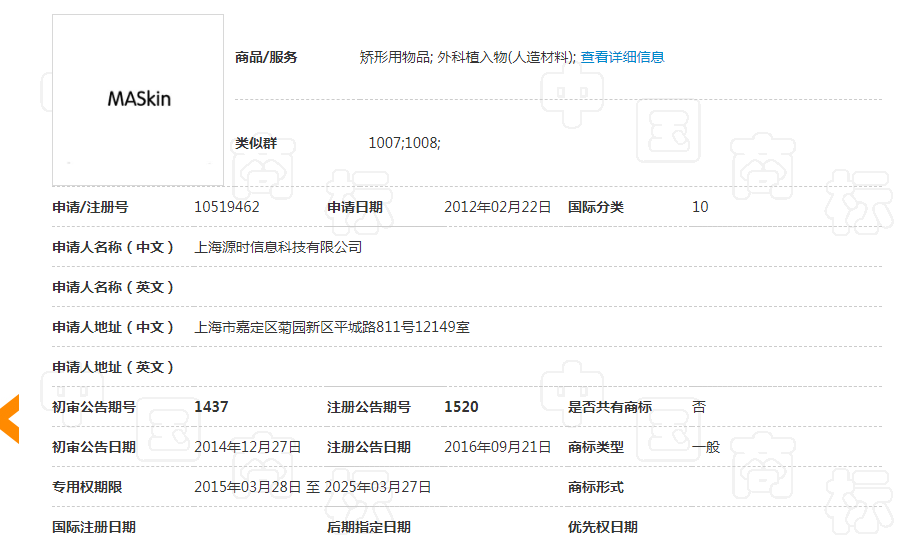Click the 是否共有商标 value 否
This screenshot has height=542, width=901.
coord(699,407)
